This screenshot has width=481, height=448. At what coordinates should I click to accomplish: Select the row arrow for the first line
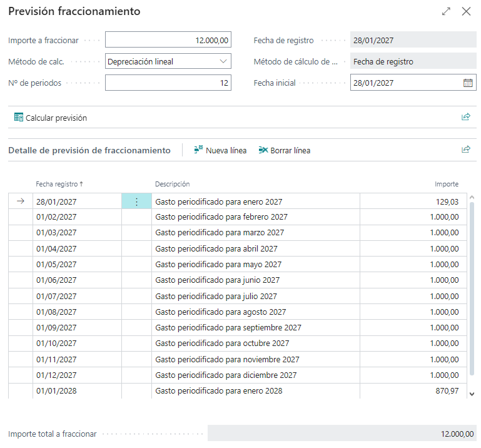tap(20, 201)
